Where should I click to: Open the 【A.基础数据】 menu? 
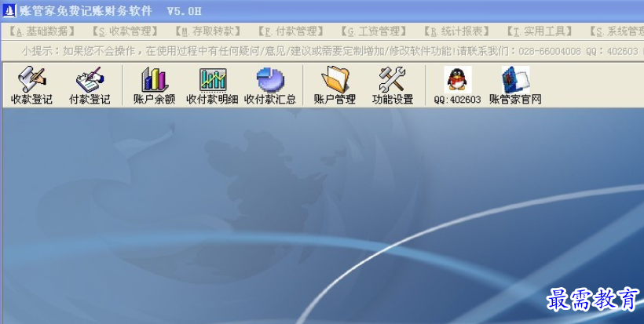tap(42, 31)
